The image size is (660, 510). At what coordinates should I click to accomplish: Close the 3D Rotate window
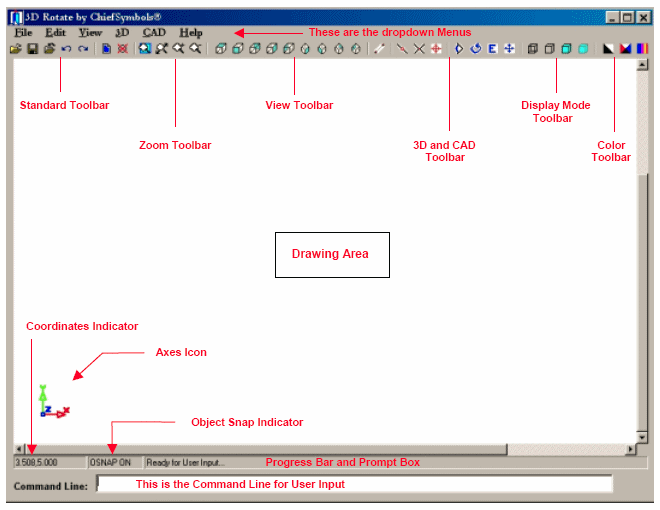[643, 17]
